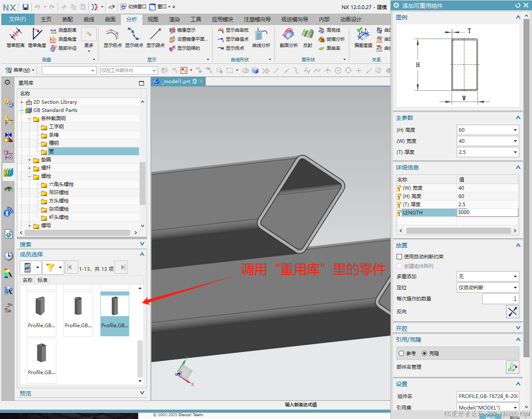Open the 文件(F) menu
This screenshot has height=419, width=532.
pyautogui.click(x=17, y=19)
